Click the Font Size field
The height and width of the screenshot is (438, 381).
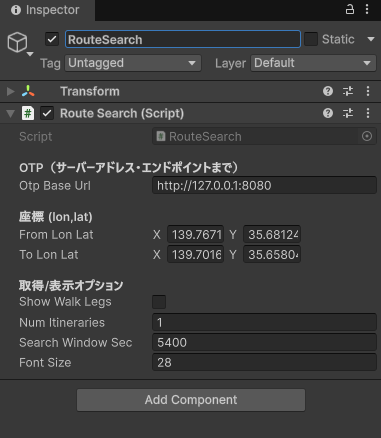pyautogui.click(x=264, y=362)
